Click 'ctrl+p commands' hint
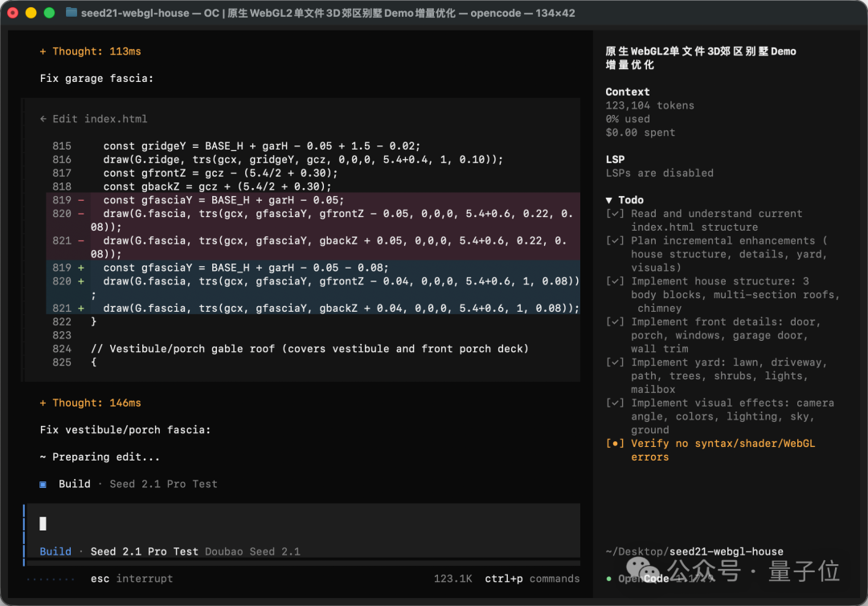Image resolution: width=868 pixels, height=606 pixels. [x=532, y=579]
